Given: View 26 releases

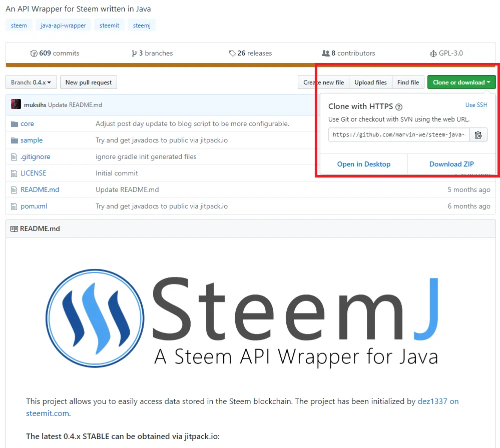Looking at the screenshot, I should (x=250, y=53).
